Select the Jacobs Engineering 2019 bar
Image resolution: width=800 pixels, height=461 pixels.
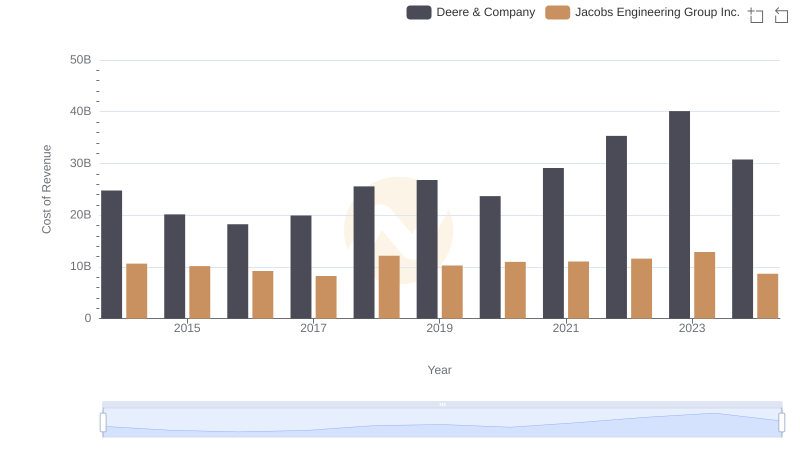[x=452, y=292]
